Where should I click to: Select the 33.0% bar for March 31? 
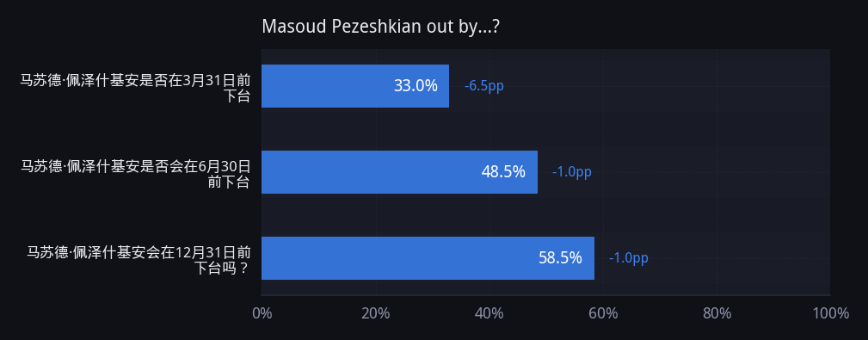(354, 86)
